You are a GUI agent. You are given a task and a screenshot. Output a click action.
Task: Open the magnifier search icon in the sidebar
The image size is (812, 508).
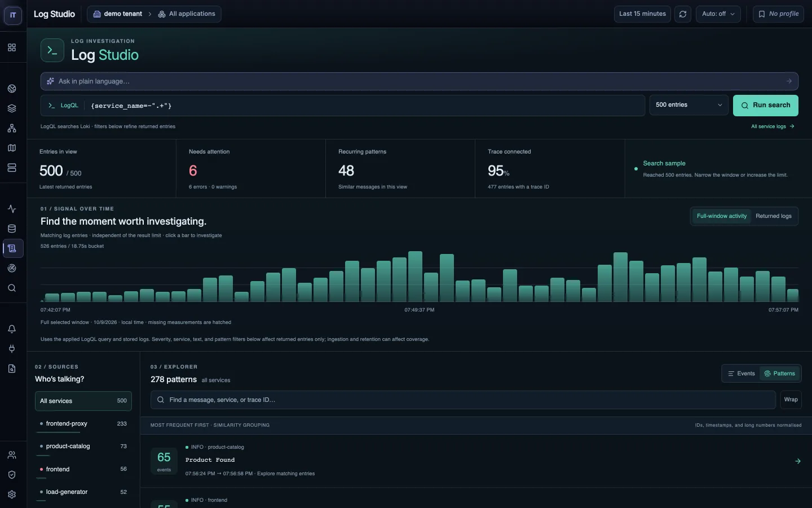coord(12,288)
